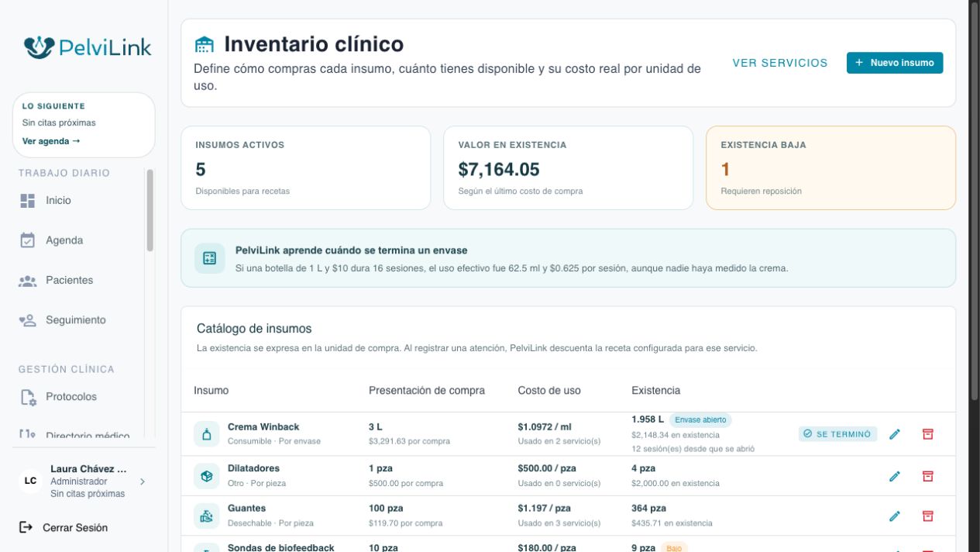Screen dimensions: 980x552
Task: Click the Insumos activos card
Action: 305,167
